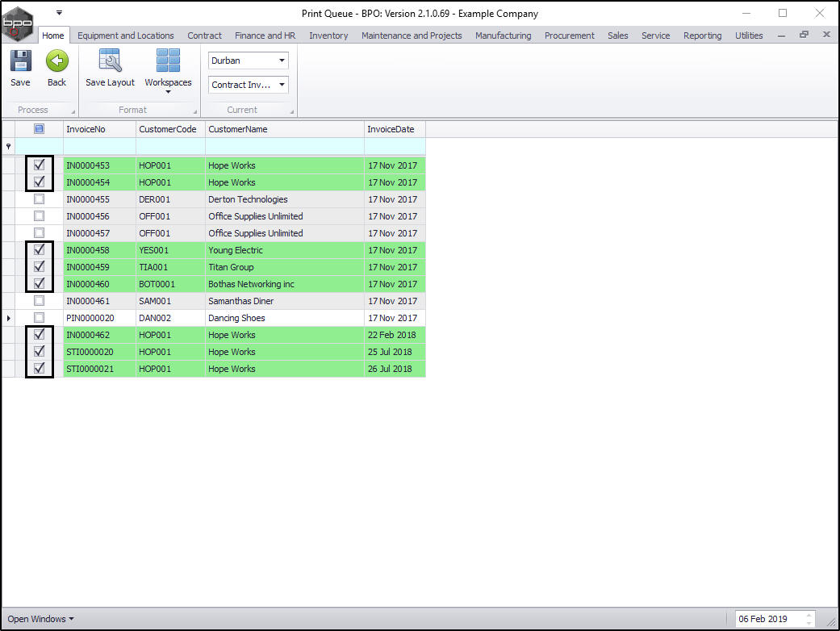840x631 pixels.
Task: Sort by the CustomerName column header
Action: coord(285,129)
